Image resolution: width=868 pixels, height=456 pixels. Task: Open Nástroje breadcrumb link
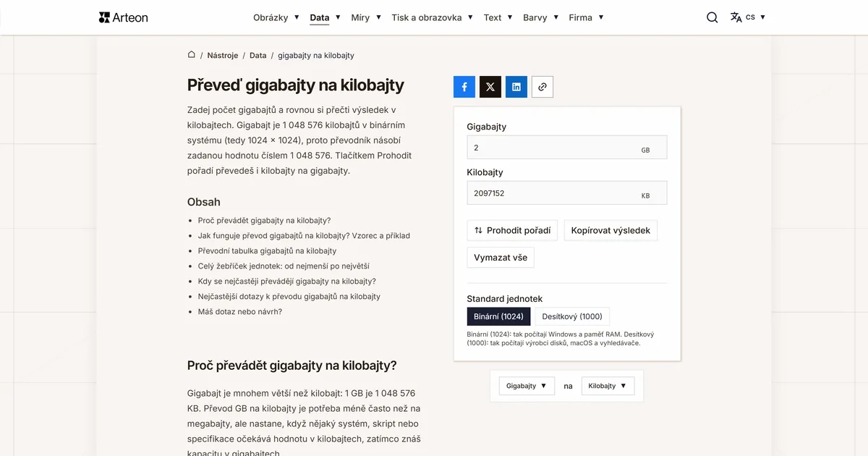pos(221,55)
